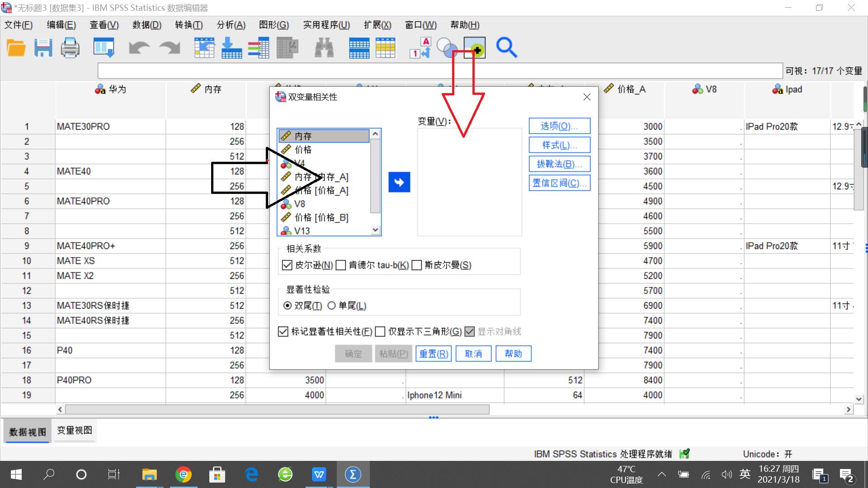Open WPS Writer taskbar icon

[x=319, y=474]
